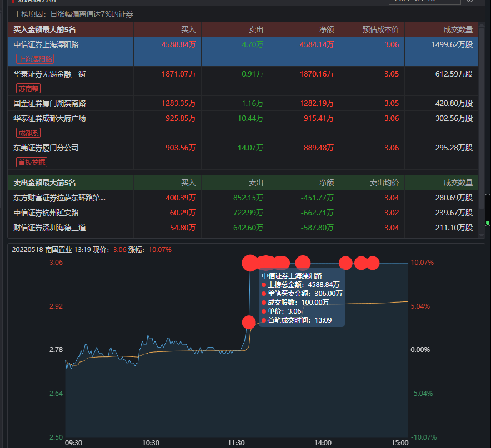Image resolution: width=491 pixels, height=448 pixels.
Task: Click the 10.07% change value above the chart
Action: [160, 250]
